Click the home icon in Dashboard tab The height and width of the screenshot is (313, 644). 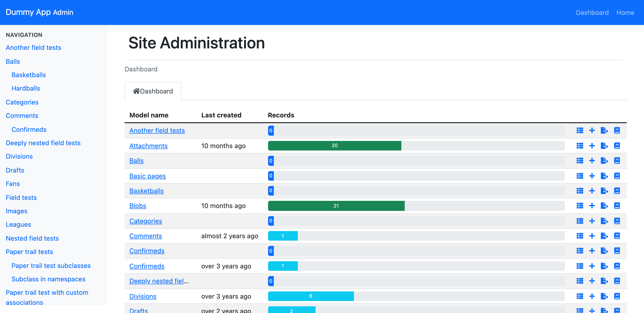[136, 91]
